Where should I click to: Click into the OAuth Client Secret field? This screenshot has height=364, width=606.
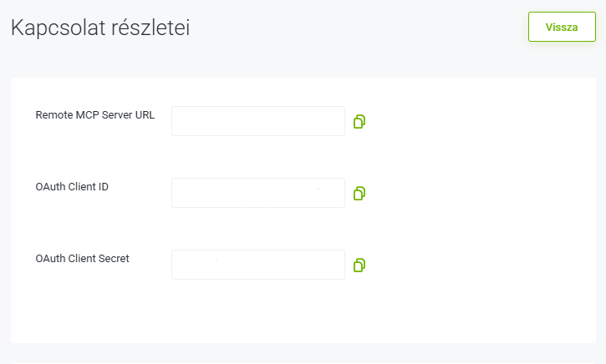click(258, 265)
